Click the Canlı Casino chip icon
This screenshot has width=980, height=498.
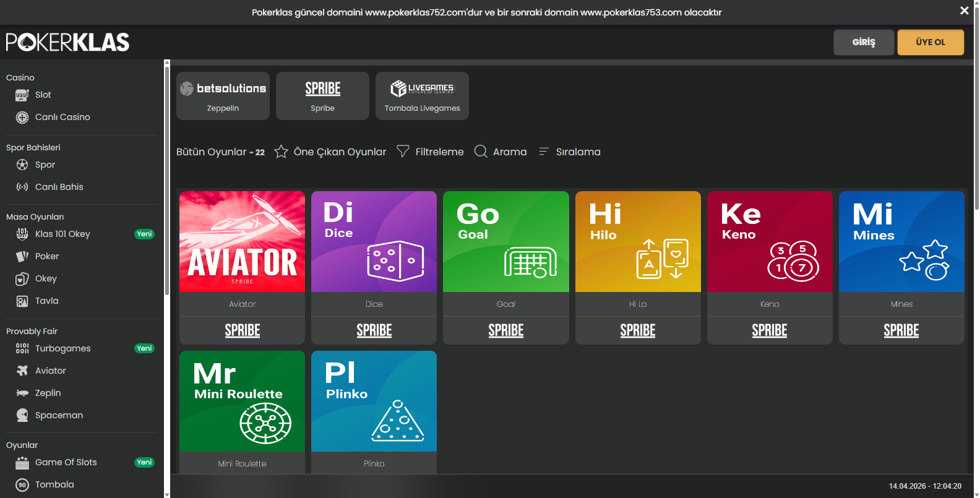click(x=22, y=118)
